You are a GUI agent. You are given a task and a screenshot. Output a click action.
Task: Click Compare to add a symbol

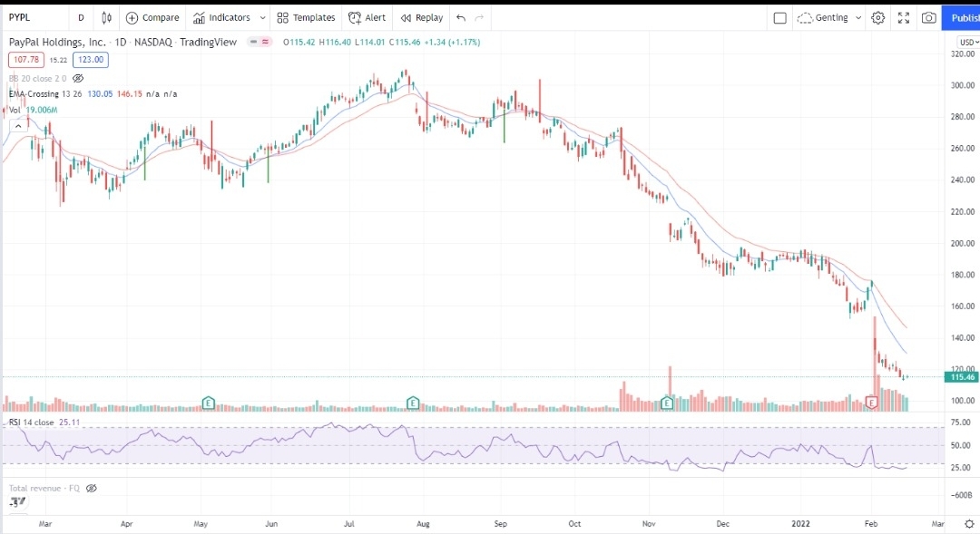click(152, 17)
